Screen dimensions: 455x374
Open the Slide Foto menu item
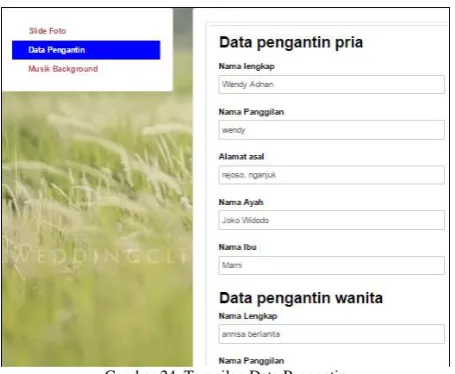tap(47, 31)
